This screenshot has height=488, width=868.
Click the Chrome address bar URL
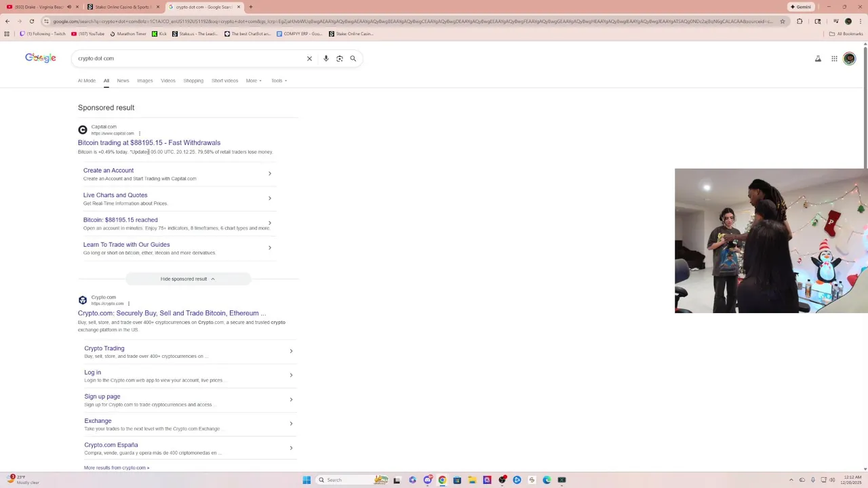412,21
